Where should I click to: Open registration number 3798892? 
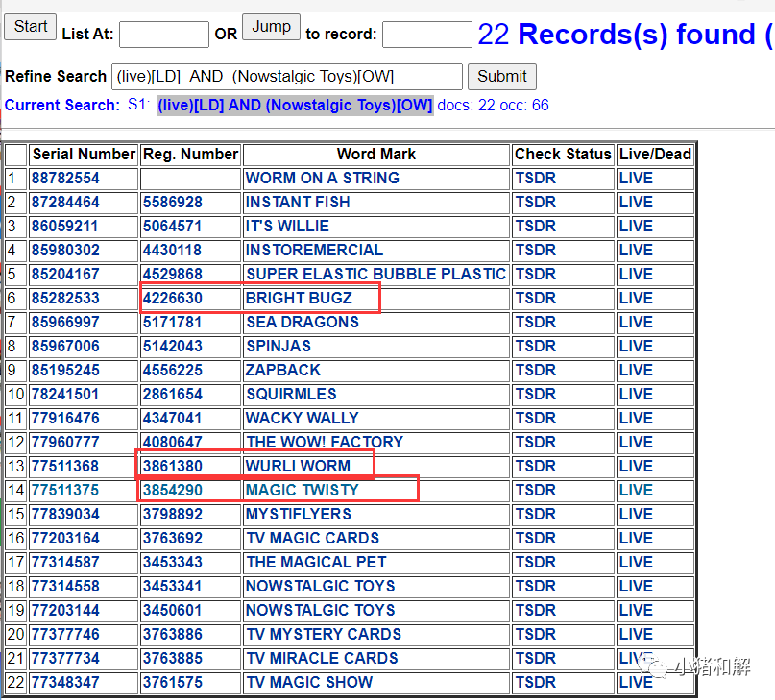[173, 514]
